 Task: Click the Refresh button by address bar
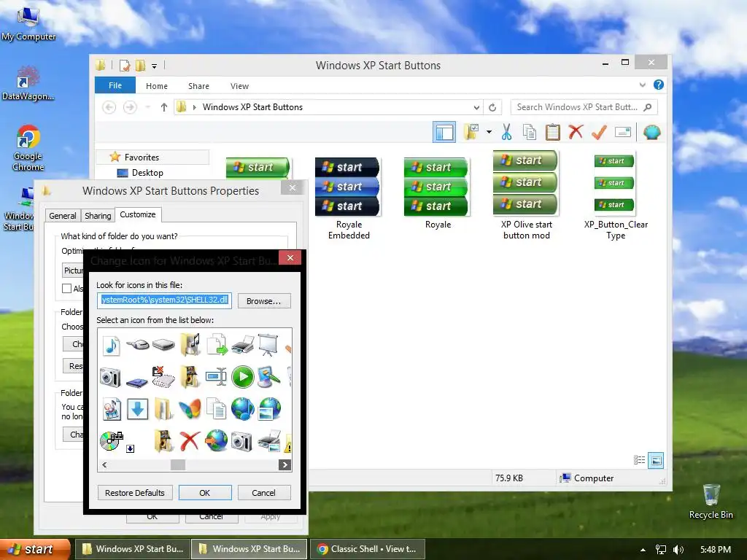tap(492, 107)
